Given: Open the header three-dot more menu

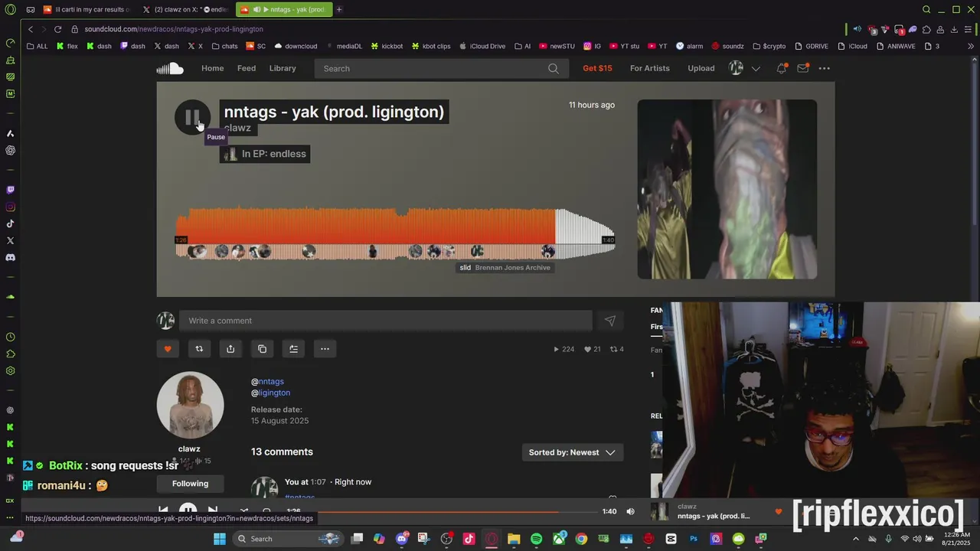Looking at the screenshot, I should pos(824,68).
